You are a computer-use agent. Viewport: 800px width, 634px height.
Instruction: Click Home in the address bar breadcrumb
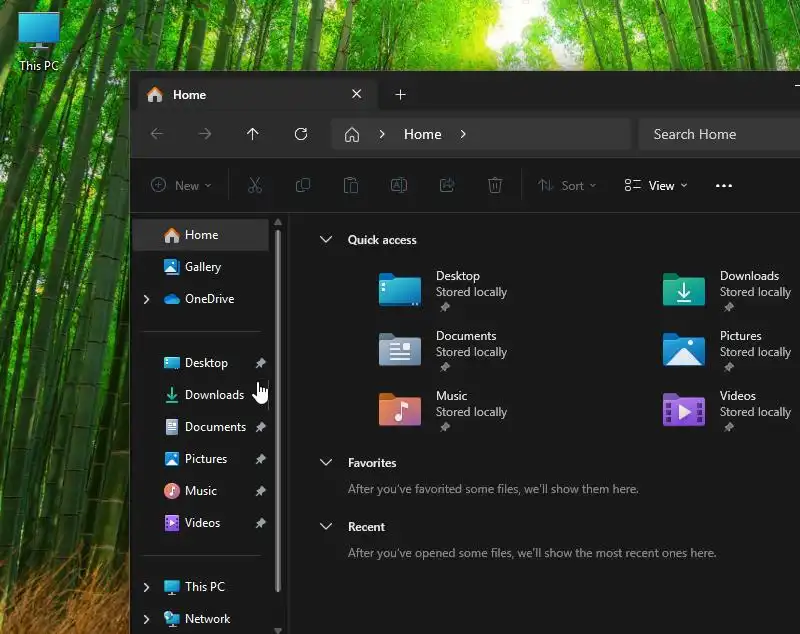pyautogui.click(x=422, y=134)
